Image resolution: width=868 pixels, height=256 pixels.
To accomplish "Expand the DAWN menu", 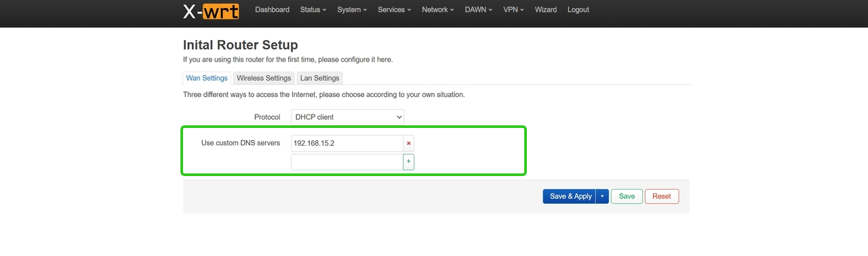I will click(x=479, y=9).
